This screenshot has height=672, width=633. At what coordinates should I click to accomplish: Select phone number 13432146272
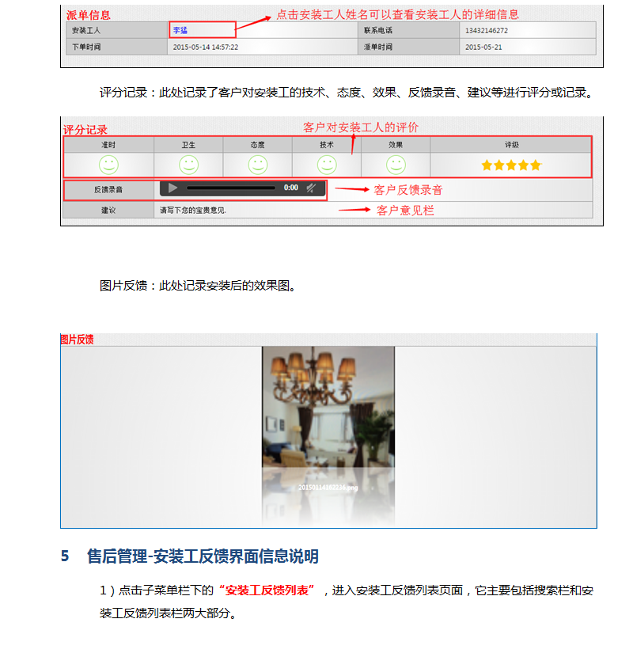point(487,30)
